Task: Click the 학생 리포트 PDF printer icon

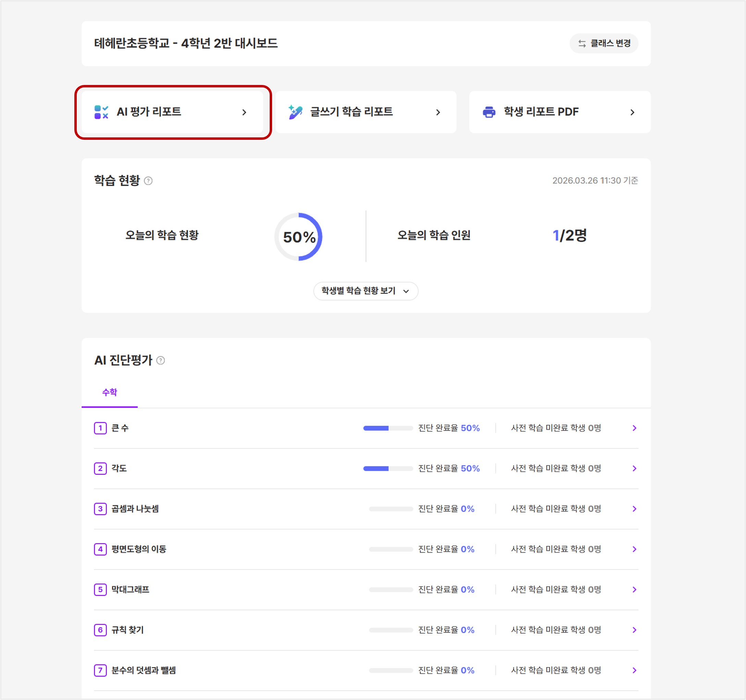Action: (489, 112)
